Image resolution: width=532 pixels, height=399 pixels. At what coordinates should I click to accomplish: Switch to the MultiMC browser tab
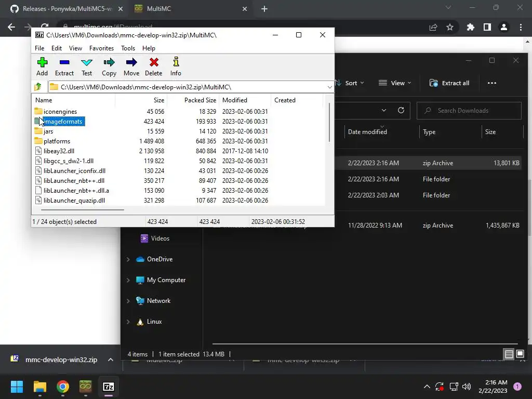(190, 9)
